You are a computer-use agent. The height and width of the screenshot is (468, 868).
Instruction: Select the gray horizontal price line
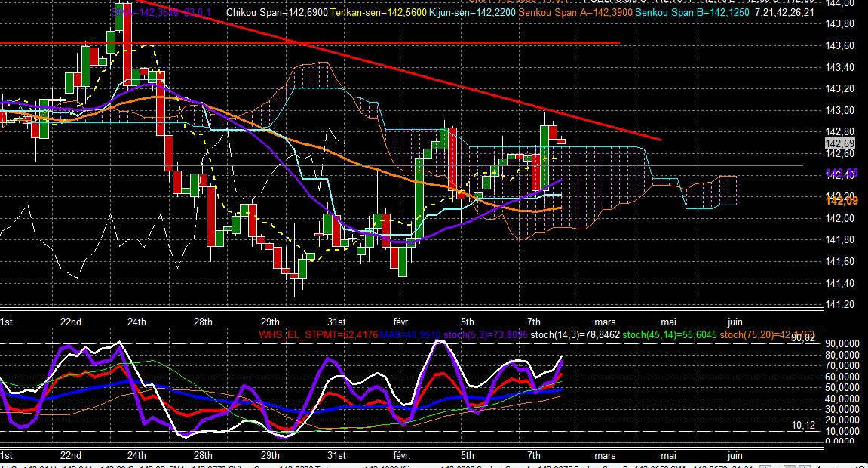401,165
